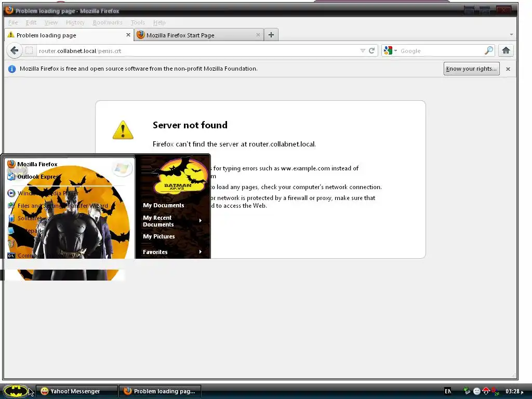Click the red-blue tray icon near clock
The image size is (532, 399).
click(495, 391)
